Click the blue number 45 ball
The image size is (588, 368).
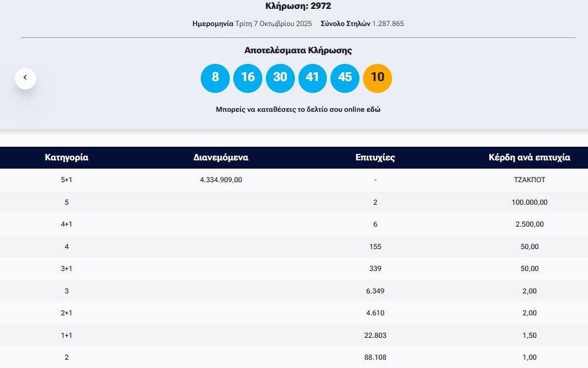345,78
